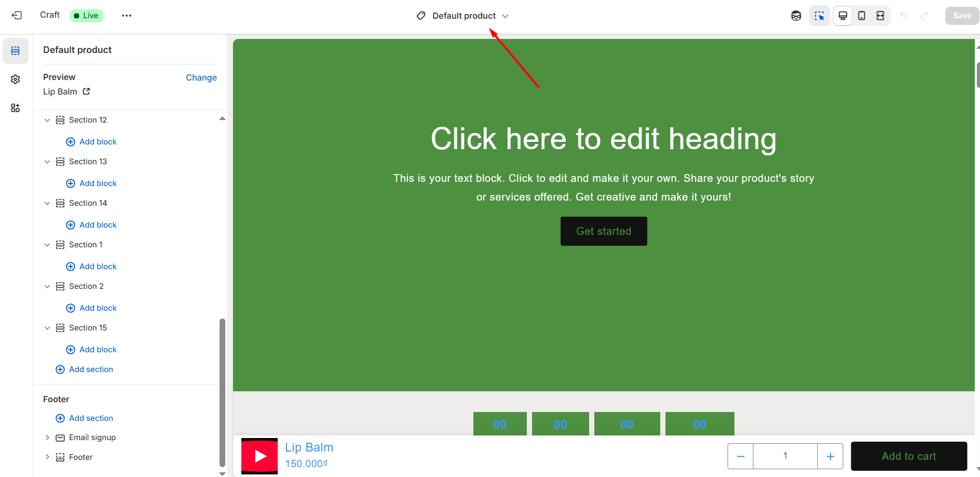Select the Email signup section
Screen dimensions: 980x477
[92, 438]
